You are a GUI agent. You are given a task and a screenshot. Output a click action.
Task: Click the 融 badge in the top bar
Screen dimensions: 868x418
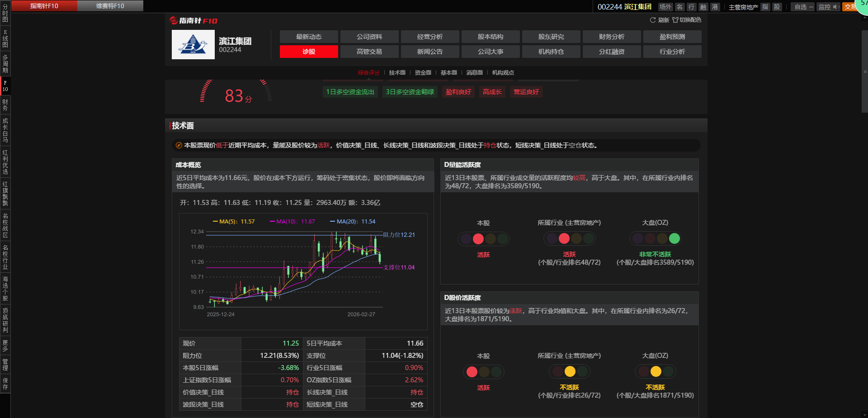click(703, 7)
